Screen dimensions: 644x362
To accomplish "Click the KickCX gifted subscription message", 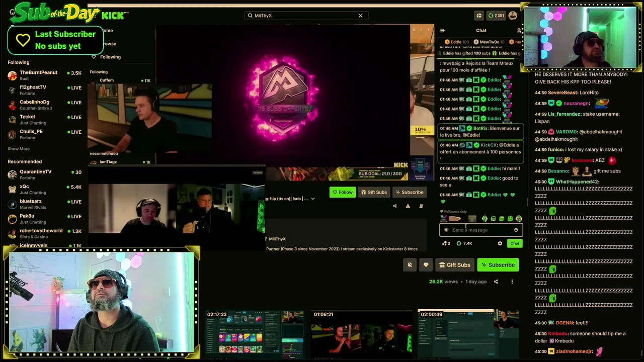I will [x=480, y=152].
